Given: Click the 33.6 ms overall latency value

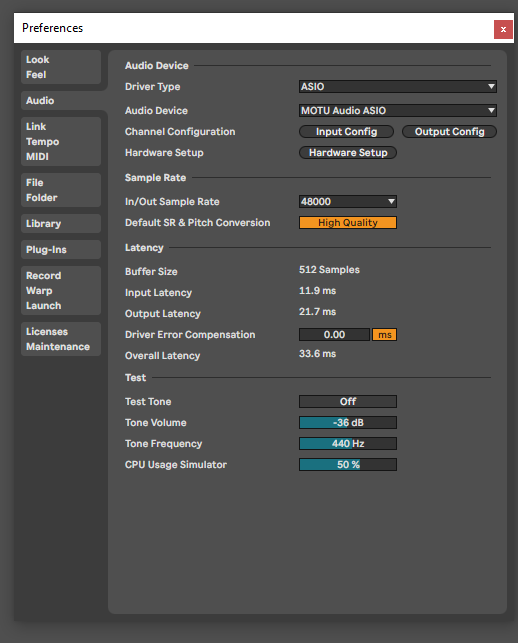Looking at the screenshot, I should 317,353.
